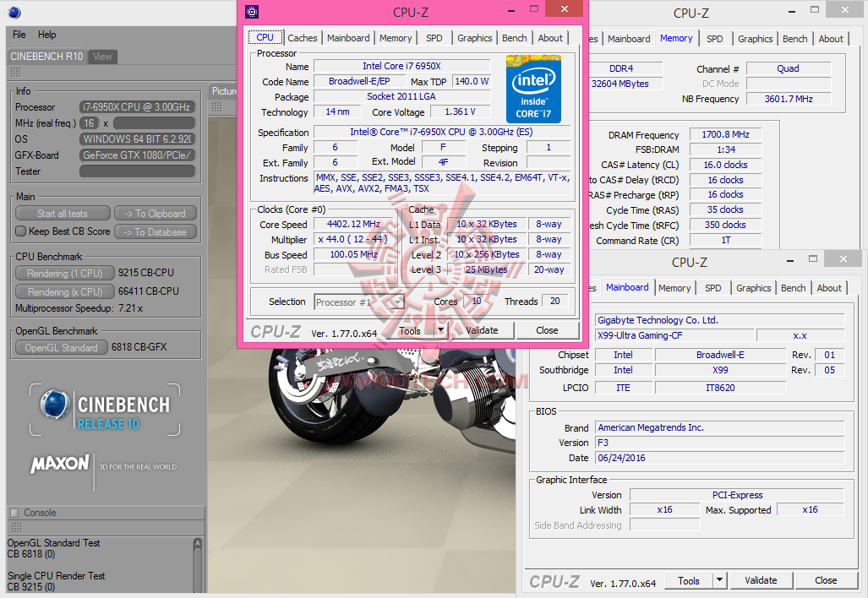
Task: Click the grip handle below Console
Action: pyautogui.click(x=15, y=527)
